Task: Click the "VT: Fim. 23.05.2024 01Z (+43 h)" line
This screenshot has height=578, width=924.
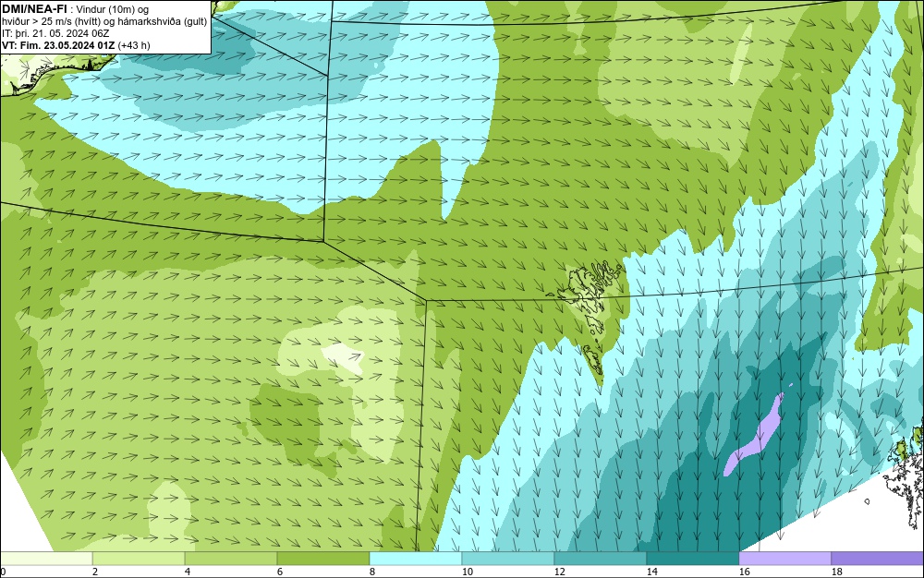Action: (x=76, y=44)
